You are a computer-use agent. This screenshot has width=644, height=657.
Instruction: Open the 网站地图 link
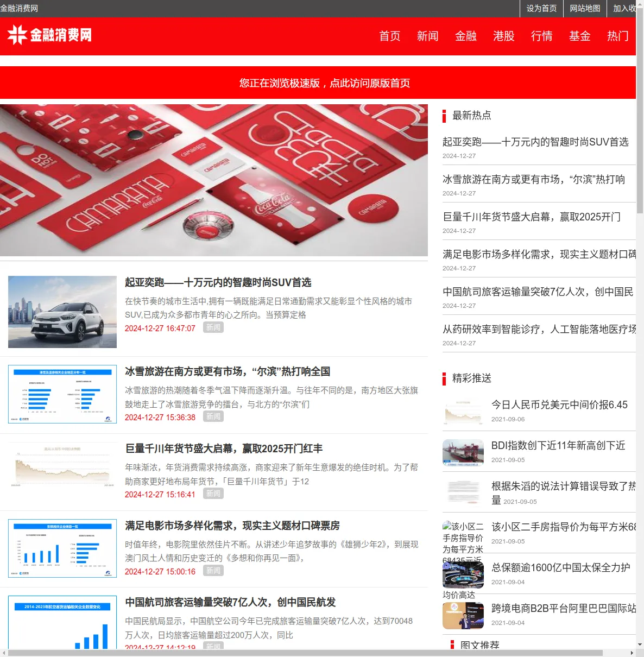pos(585,8)
